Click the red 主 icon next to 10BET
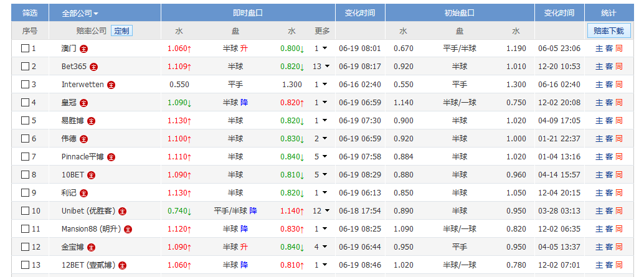This screenshot has width=644, height=277. [90, 175]
